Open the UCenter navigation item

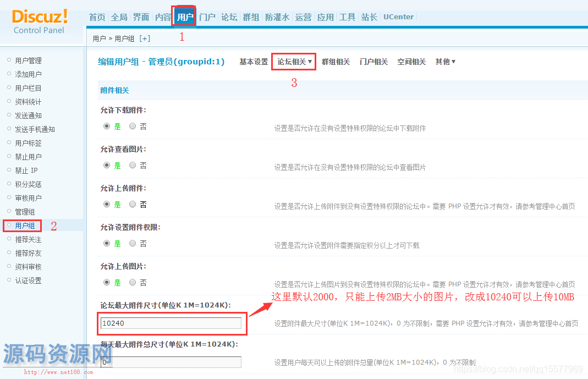[x=398, y=17]
